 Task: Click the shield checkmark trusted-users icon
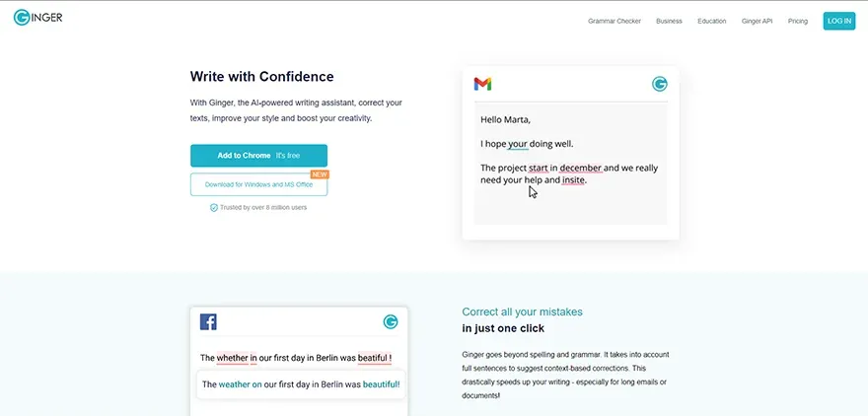[214, 208]
